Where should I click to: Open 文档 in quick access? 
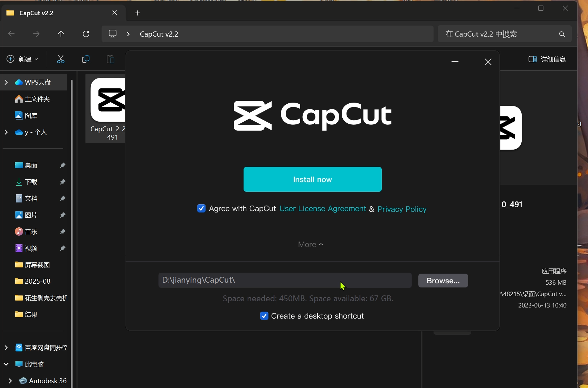tap(26, 198)
